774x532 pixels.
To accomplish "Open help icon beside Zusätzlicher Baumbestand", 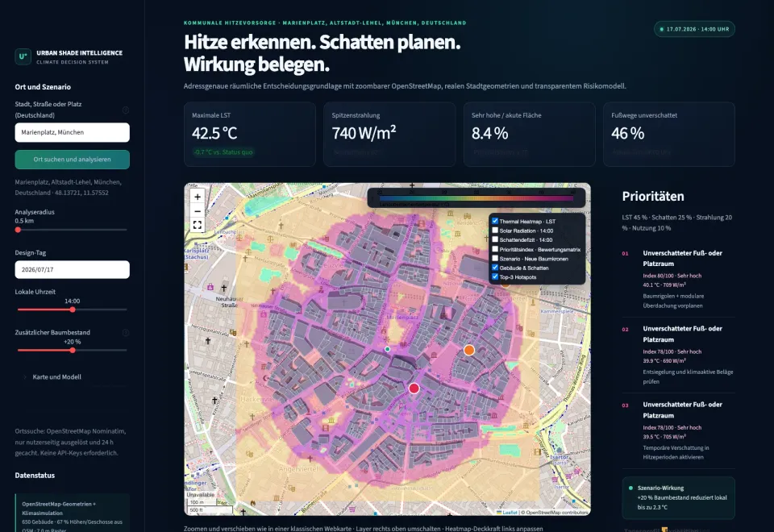I will tap(126, 333).
